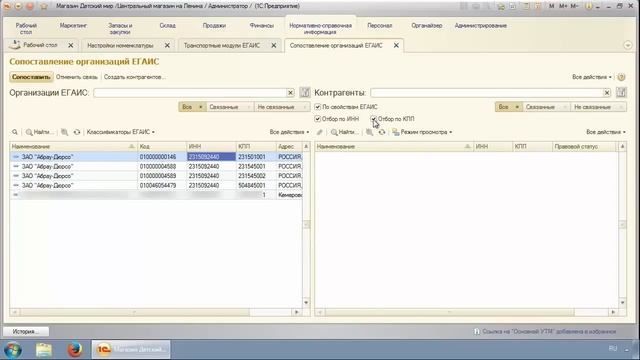Screen dimensions: 640x360
Task: Toggle the По свойствам ЕГАИС checkbox
Action: (318, 107)
